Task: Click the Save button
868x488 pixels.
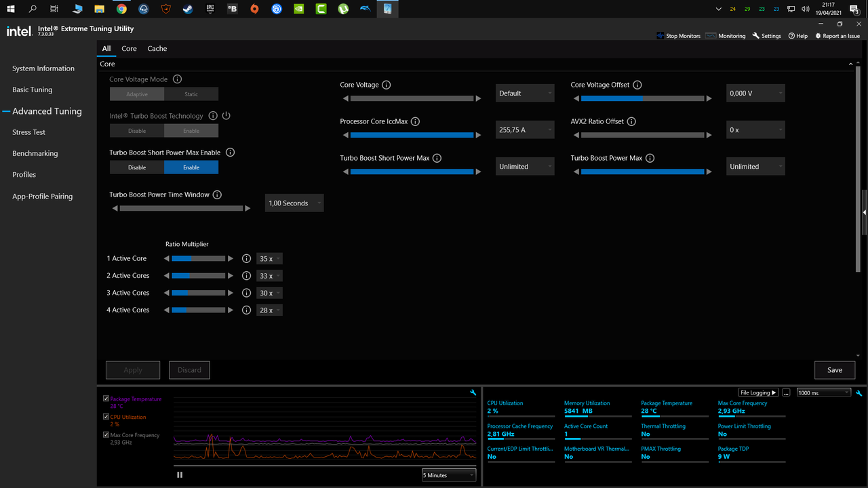Action: coord(835,370)
